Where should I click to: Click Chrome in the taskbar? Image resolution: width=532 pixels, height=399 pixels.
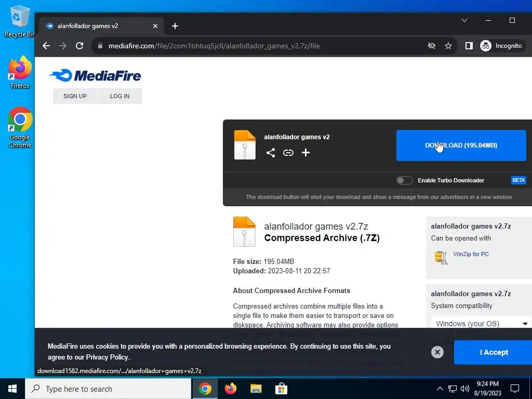click(x=205, y=389)
